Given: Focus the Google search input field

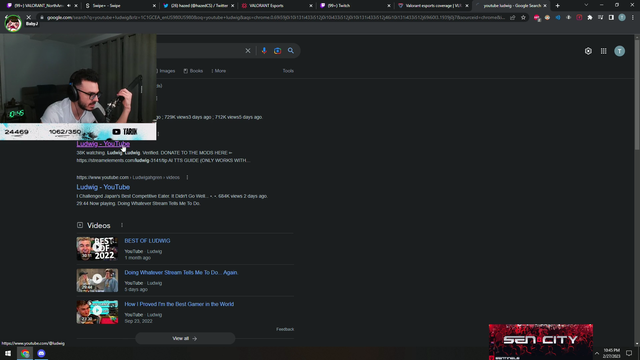Looking at the screenshot, I should (199, 51).
